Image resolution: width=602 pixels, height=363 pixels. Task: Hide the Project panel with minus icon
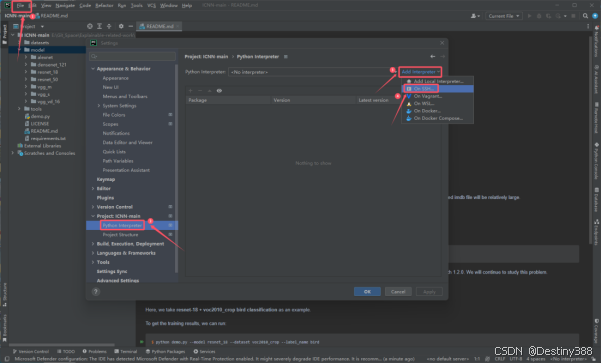coord(131,26)
